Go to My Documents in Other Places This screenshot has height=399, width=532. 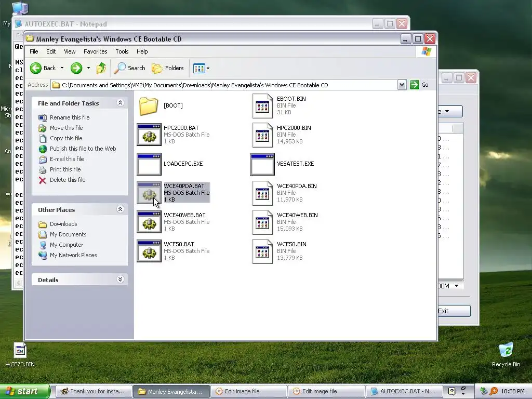tap(68, 234)
